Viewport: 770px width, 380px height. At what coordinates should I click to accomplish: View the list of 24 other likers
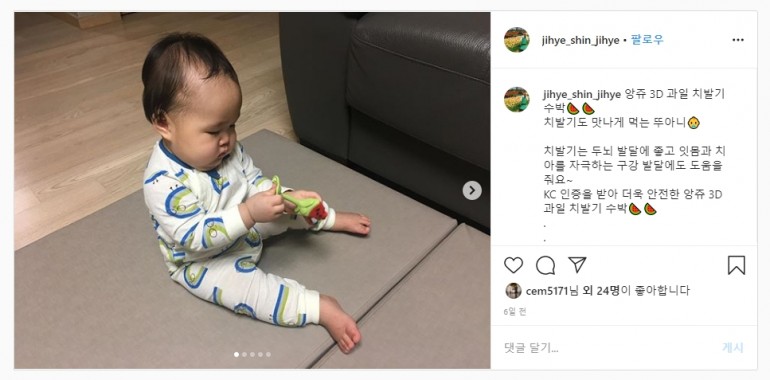coord(602,291)
